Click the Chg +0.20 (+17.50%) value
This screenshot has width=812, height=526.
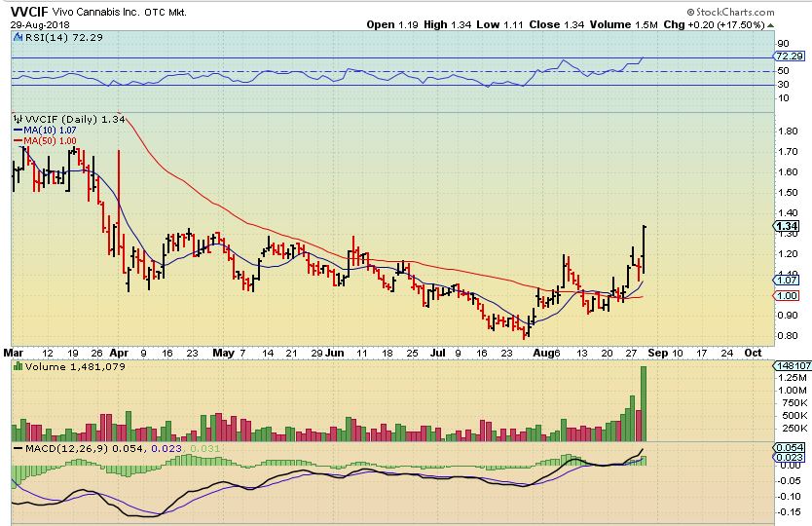pos(714,24)
